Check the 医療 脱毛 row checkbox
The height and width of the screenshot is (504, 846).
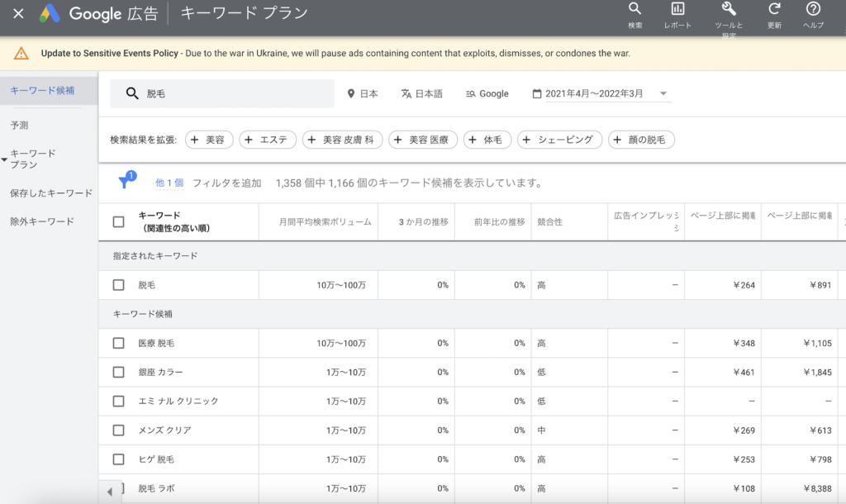[119, 343]
